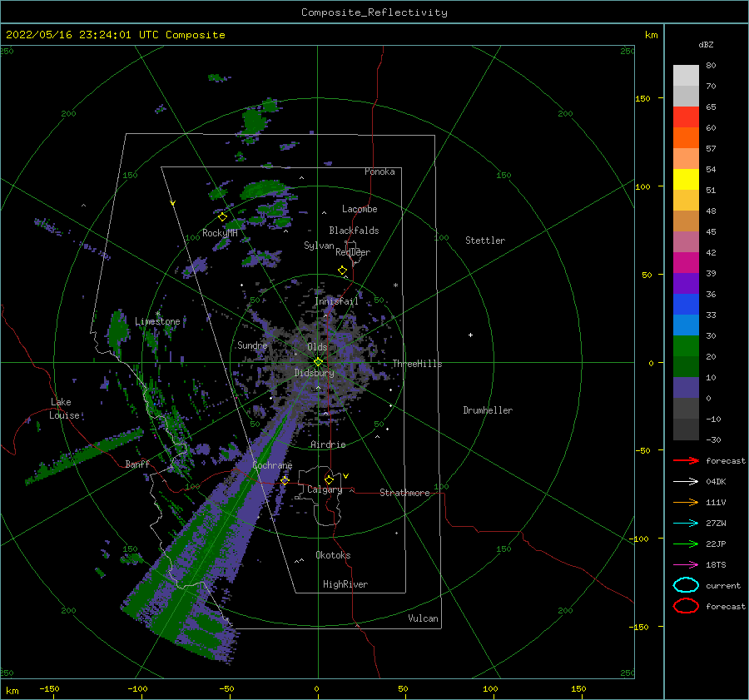Click the Calgary city label
The width and height of the screenshot is (749, 700).
325,489
